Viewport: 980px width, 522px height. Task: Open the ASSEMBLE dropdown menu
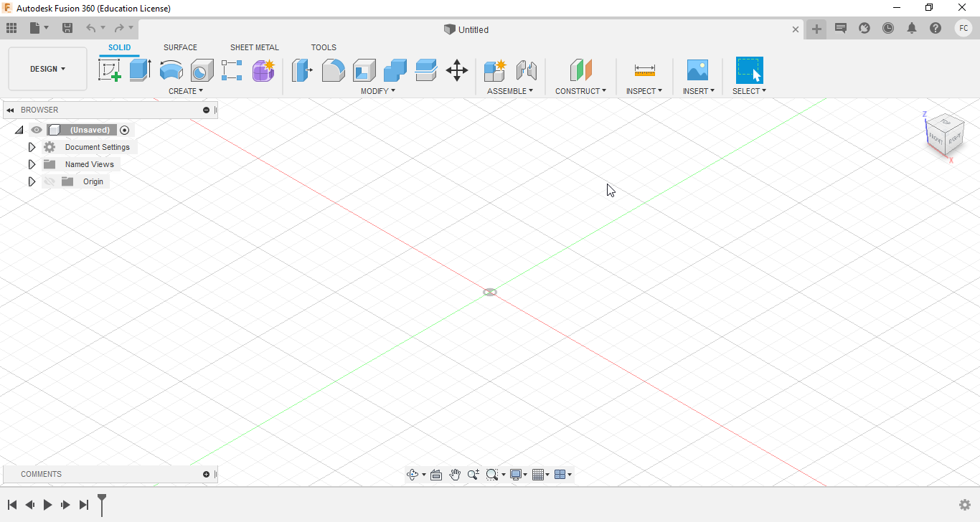click(510, 91)
